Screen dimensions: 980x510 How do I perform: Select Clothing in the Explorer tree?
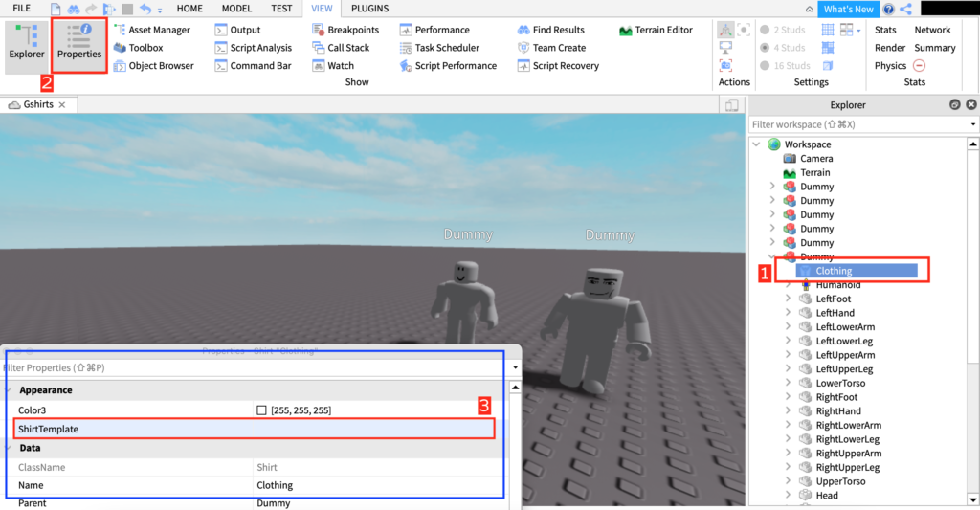click(x=857, y=271)
